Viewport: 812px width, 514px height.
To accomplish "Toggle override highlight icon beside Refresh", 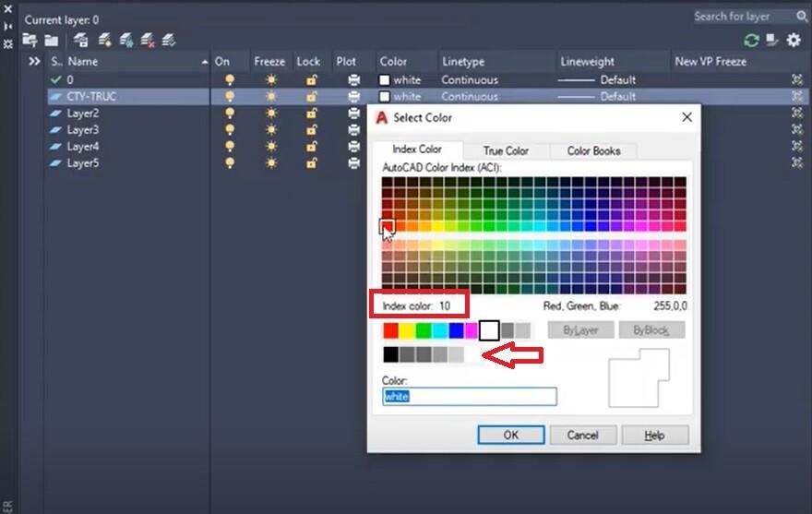I will click(x=772, y=40).
